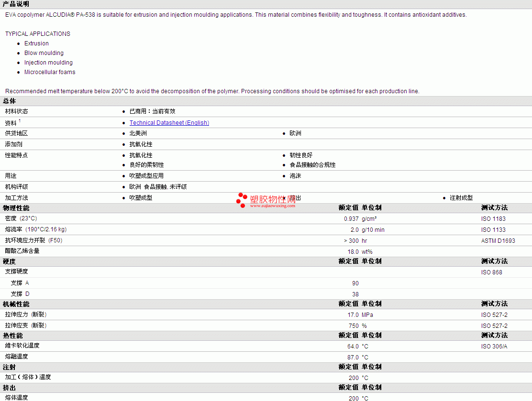Select the 'Injection moulding' bullet item

pos(48,62)
